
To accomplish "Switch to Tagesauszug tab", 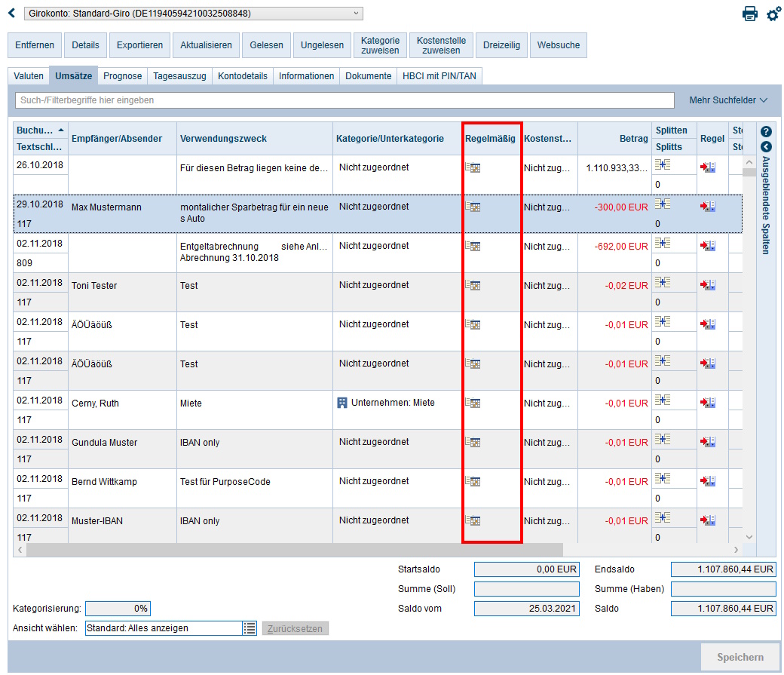I will [x=179, y=76].
